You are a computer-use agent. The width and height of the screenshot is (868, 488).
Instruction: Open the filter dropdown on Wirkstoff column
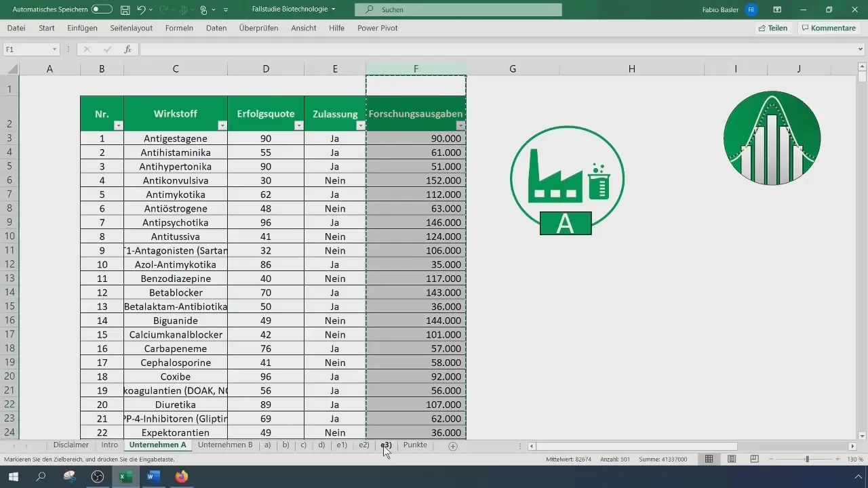pyautogui.click(x=222, y=125)
